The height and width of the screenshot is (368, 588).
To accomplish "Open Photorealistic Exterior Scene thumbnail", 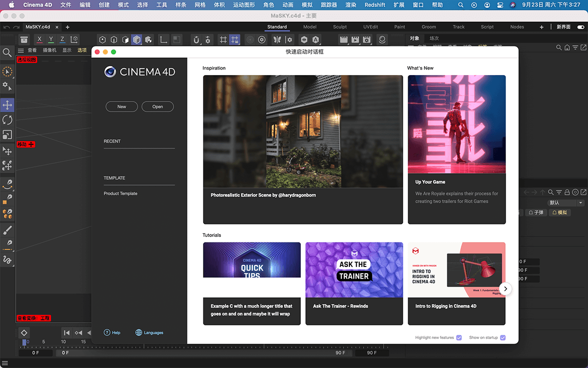I will point(303,131).
